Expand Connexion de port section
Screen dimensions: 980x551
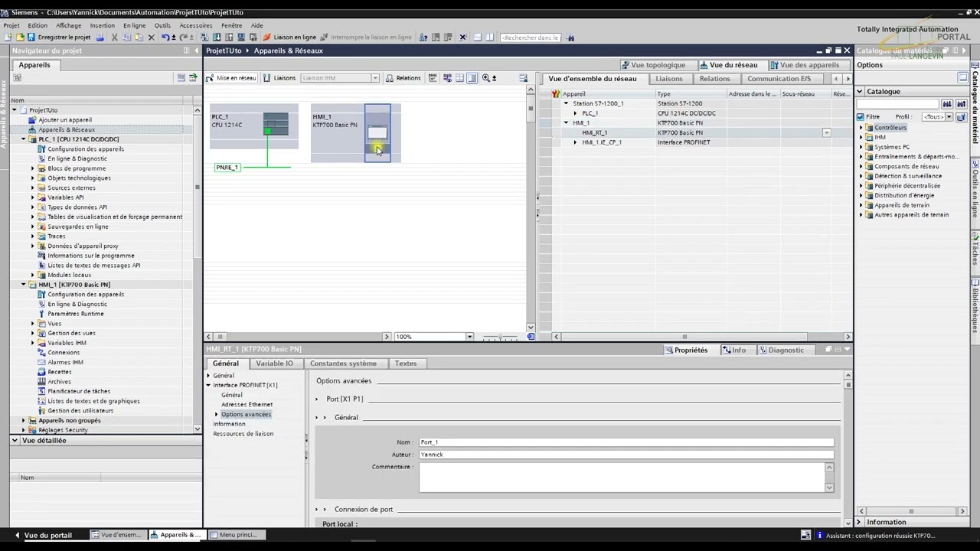(x=317, y=509)
